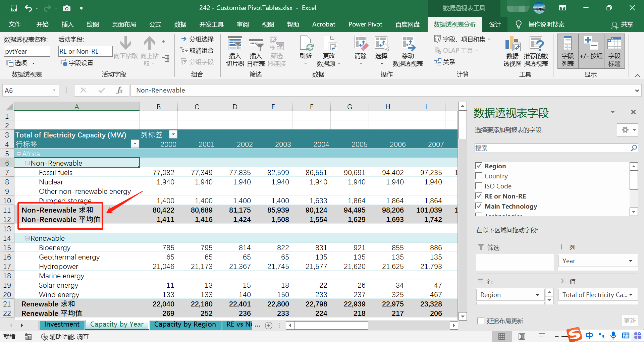The height and width of the screenshot is (342, 644).
Task: Click the Field Settings (字段设置) button
Action: click(x=76, y=63)
